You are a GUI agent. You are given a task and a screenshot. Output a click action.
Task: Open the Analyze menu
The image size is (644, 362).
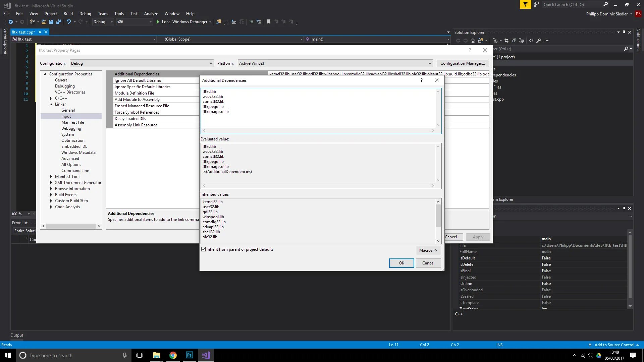pos(151,14)
